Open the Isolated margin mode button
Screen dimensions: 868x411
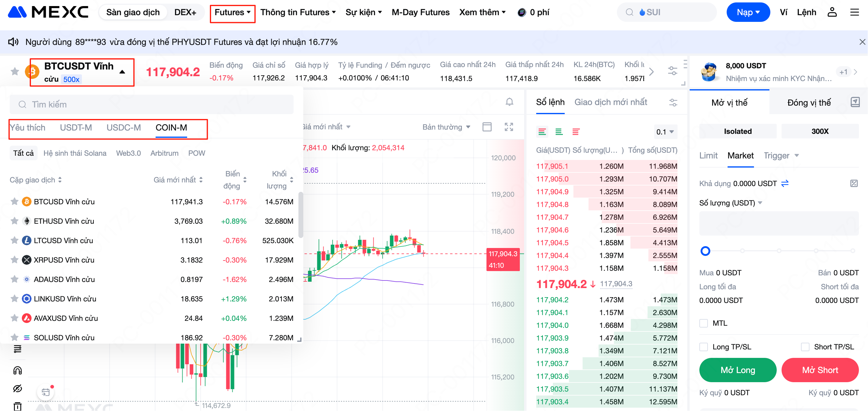click(x=738, y=131)
